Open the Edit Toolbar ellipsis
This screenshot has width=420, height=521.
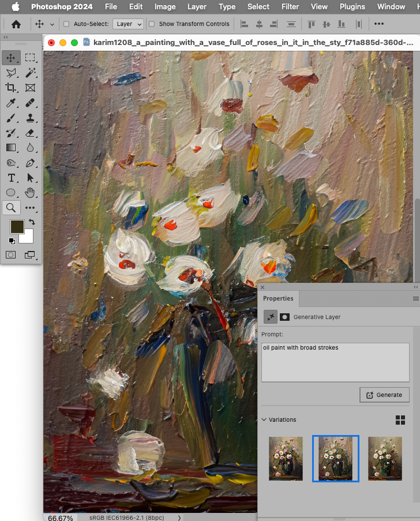tap(30, 208)
